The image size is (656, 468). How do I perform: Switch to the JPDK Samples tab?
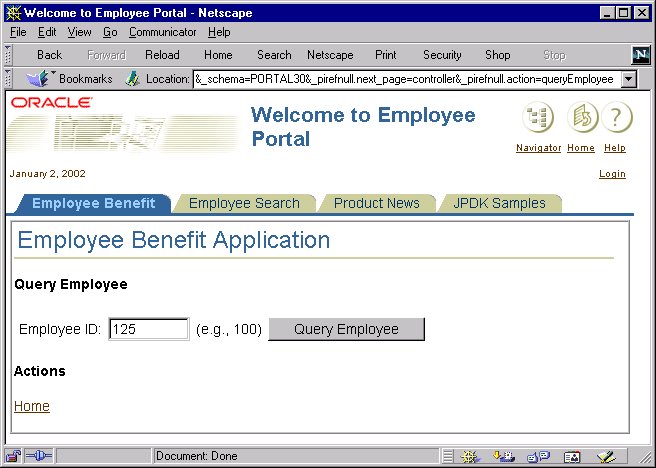[499, 203]
